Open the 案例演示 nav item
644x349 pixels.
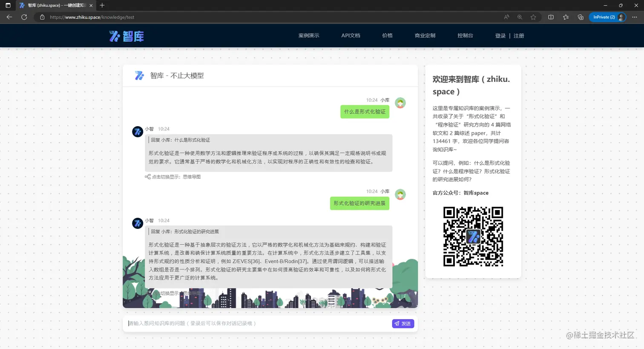pyautogui.click(x=309, y=36)
